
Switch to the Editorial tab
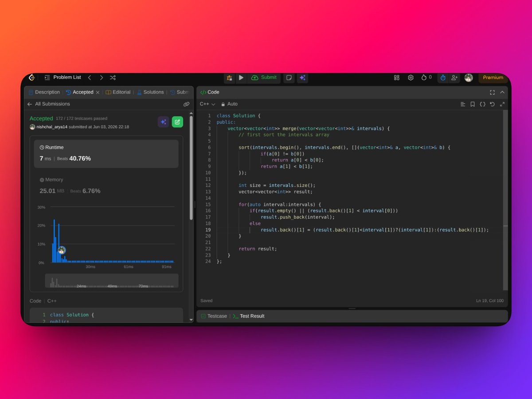pos(118,92)
